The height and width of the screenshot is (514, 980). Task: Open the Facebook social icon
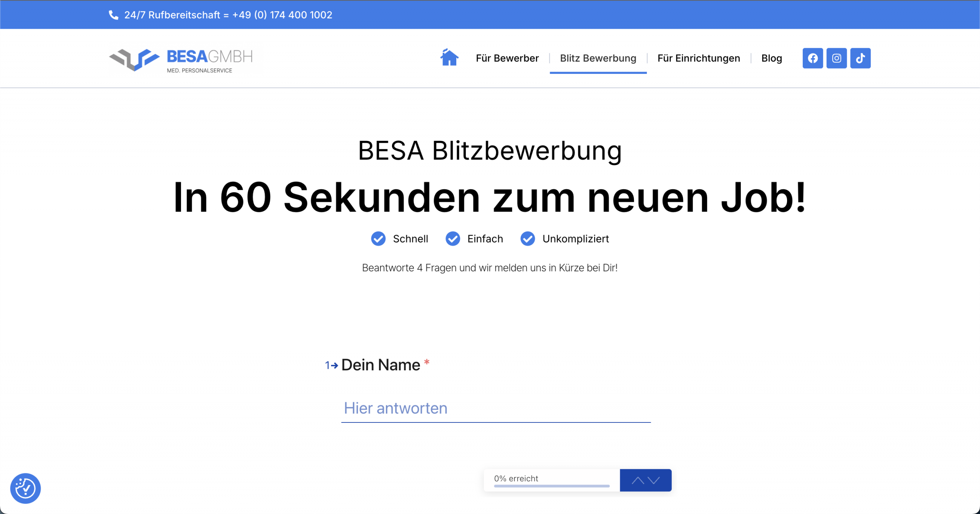coord(812,58)
